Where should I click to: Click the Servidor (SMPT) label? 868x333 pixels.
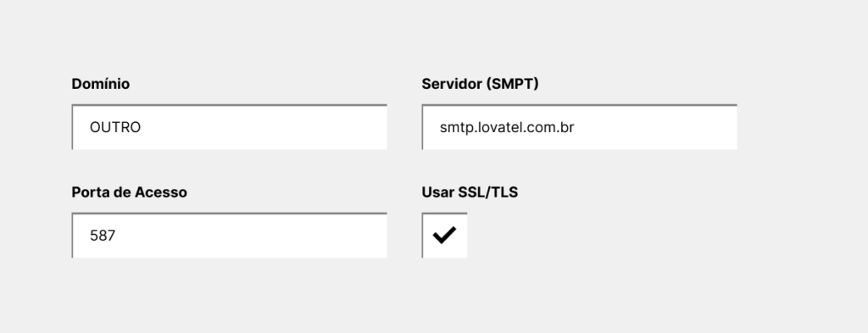click(480, 84)
